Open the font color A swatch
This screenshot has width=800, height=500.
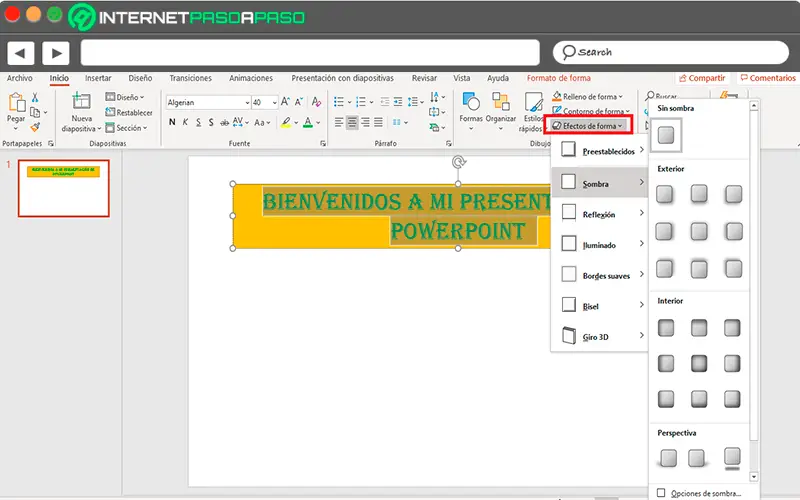point(307,122)
